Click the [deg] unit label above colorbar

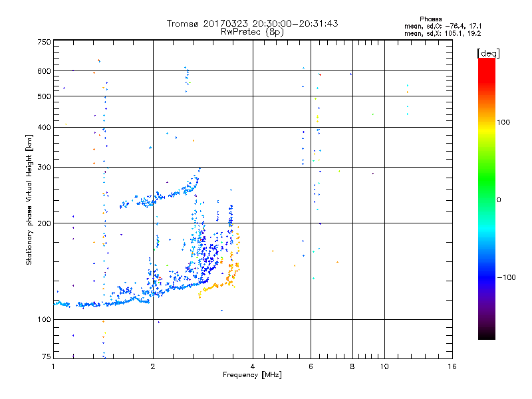point(488,53)
